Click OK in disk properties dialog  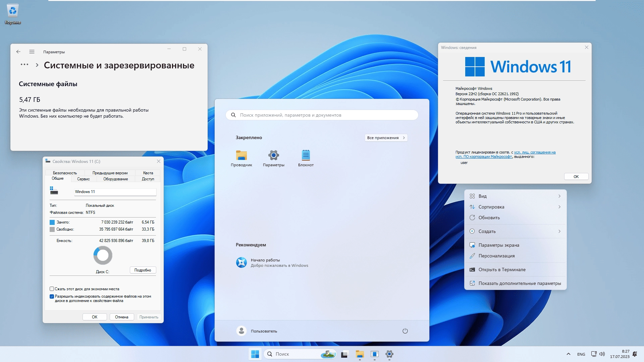pos(95,317)
